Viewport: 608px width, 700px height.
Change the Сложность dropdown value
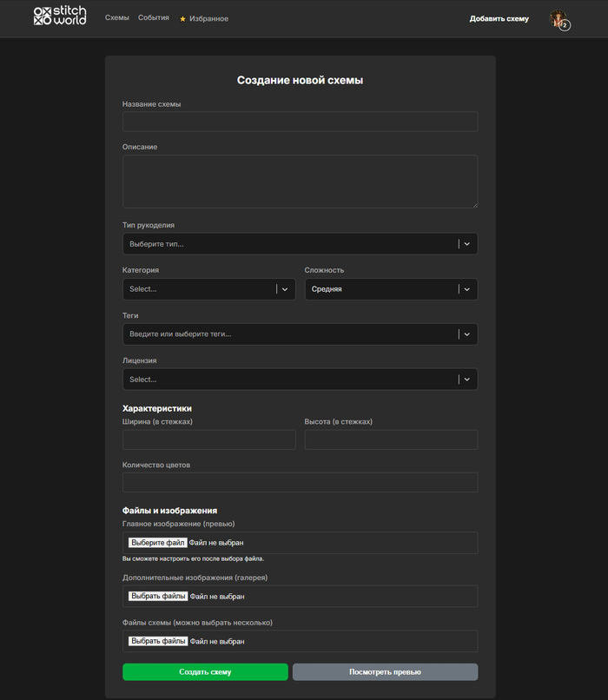point(391,289)
